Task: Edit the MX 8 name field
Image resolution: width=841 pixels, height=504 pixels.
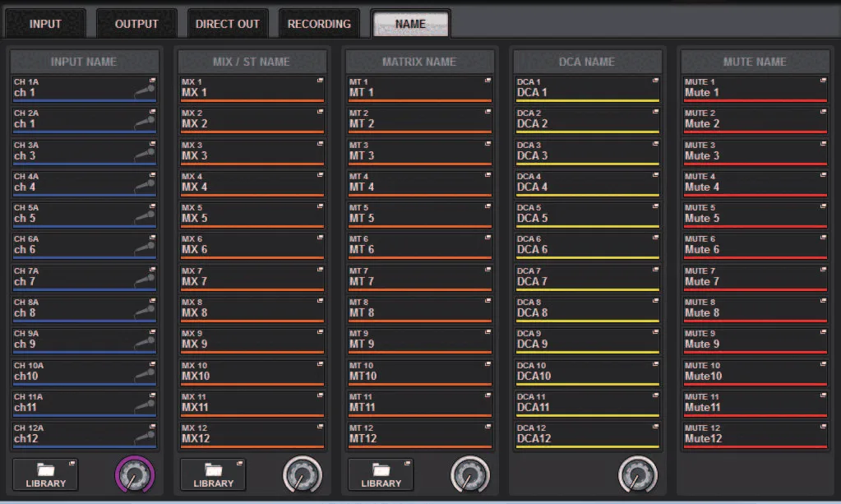Action: (x=252, y=309)
